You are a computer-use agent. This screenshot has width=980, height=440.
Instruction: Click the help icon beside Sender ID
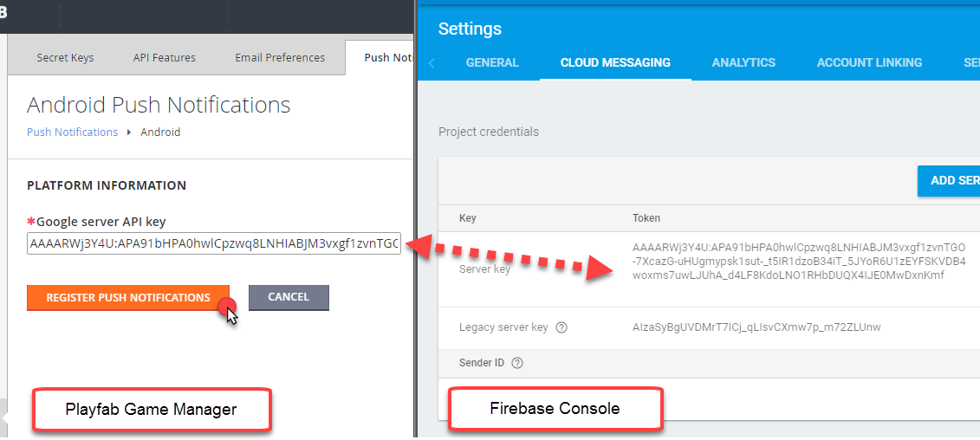(517, 363)
